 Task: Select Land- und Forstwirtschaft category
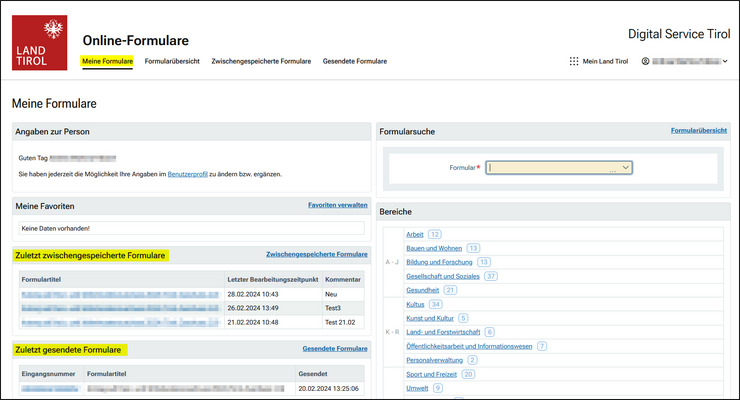[443, 332]
